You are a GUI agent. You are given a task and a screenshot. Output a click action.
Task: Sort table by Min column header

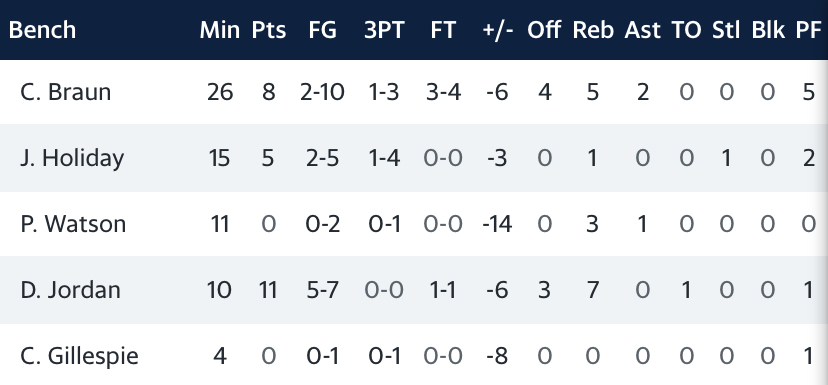[220, 30]
